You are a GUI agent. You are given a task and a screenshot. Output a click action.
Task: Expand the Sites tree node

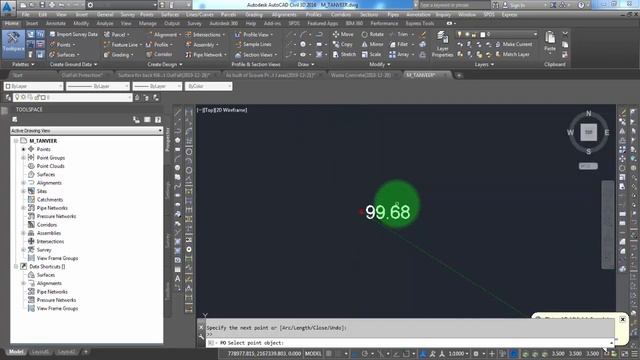point(23,191)
